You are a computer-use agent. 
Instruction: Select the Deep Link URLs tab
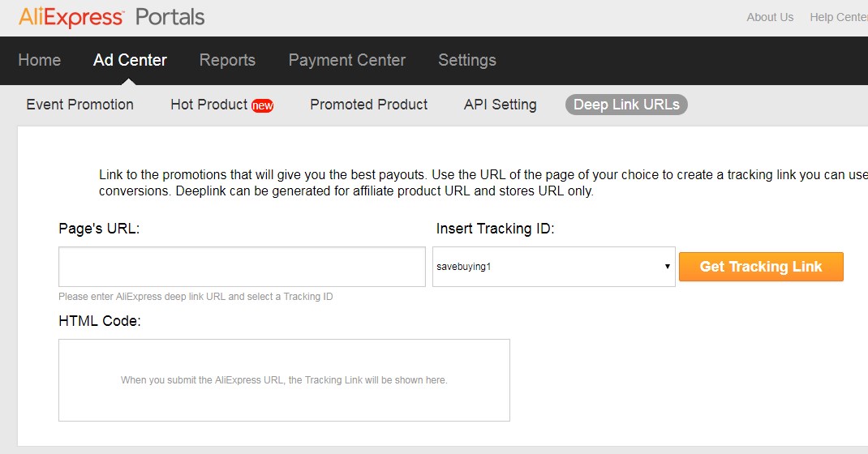[626, 105]
